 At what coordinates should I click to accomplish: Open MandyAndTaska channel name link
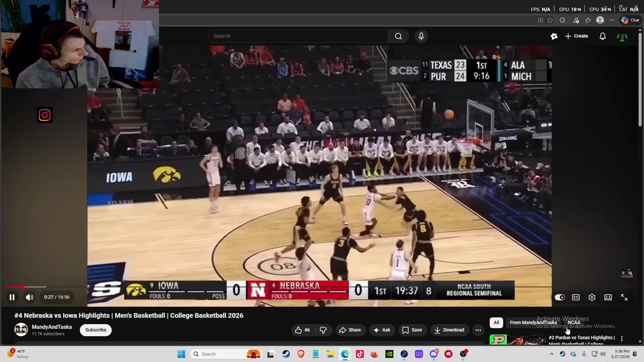[x=52, y=327]
